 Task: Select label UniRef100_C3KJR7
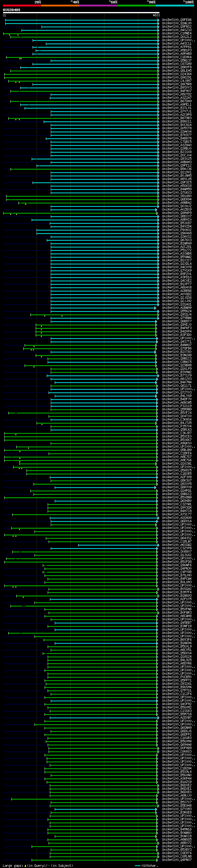coord(176,433)
